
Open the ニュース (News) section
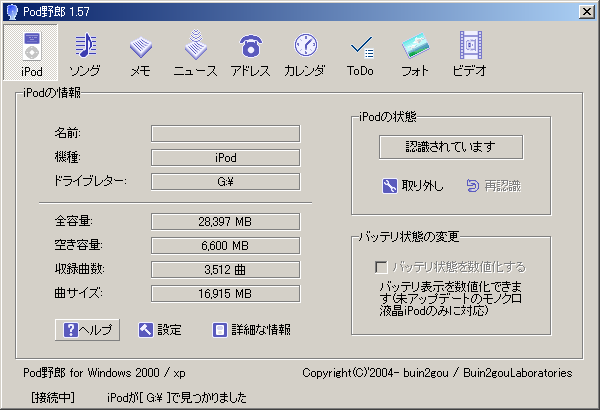tap(195, 54)
